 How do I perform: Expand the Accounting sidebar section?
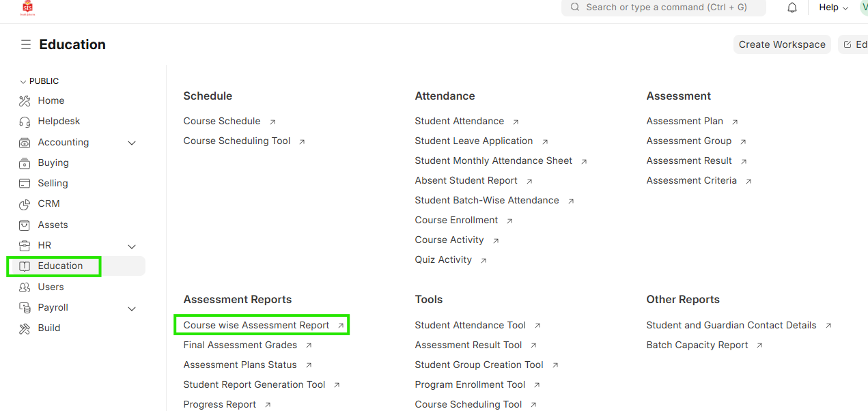point(132,143)
